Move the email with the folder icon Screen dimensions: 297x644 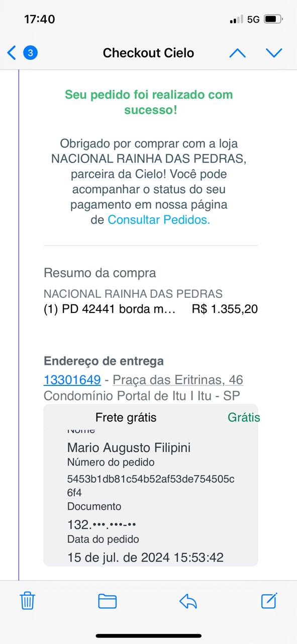(x=107, y=601)
